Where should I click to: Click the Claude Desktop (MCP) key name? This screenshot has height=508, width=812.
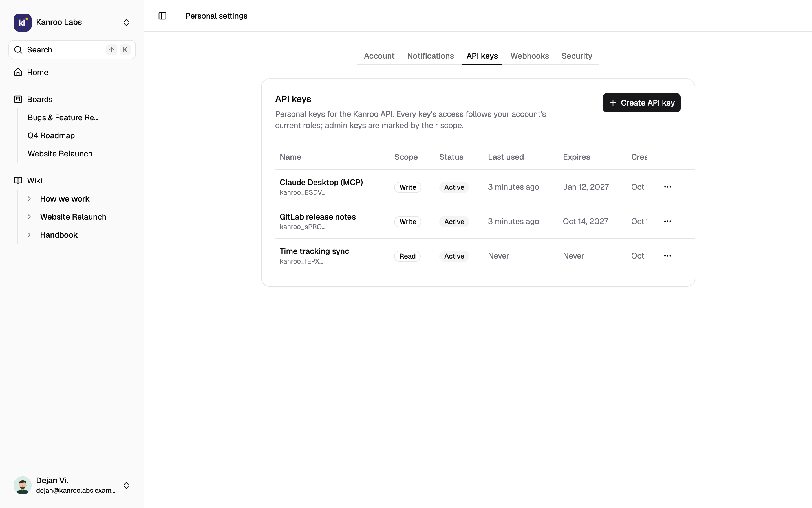[321, 182]
